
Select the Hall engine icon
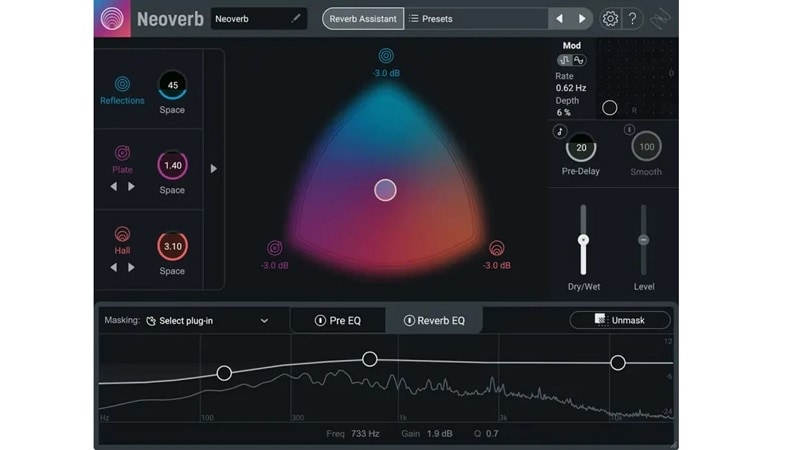click(122, 234)
